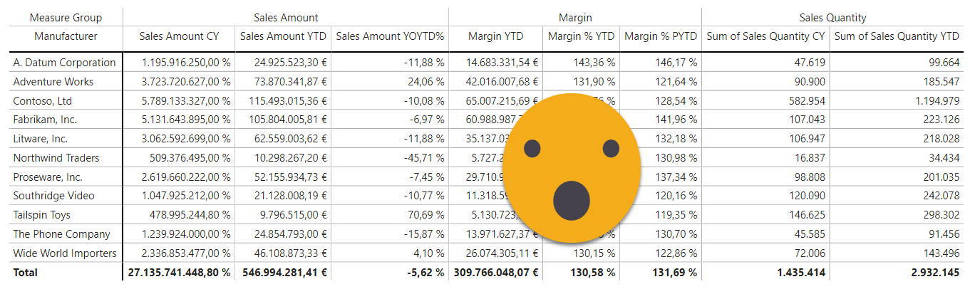Screen dimensions: 980x294
Task: Click the Total row label
Action: click(x=26, y=273)
